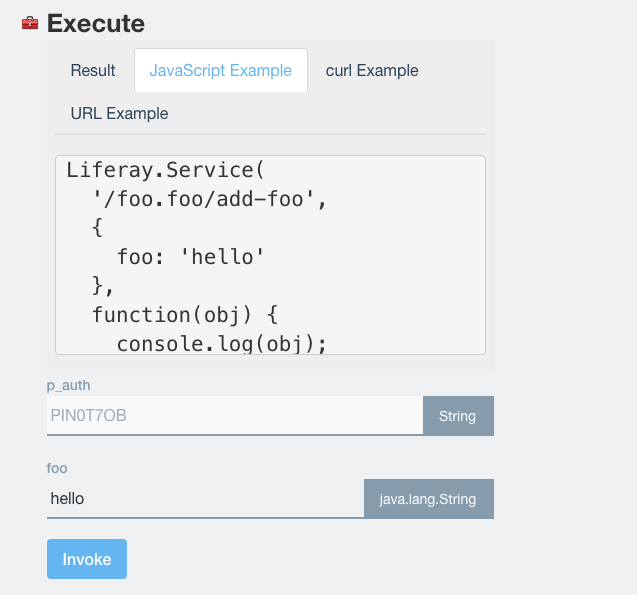
Task: Click the p_auth field label
Action: pos(68,385)
